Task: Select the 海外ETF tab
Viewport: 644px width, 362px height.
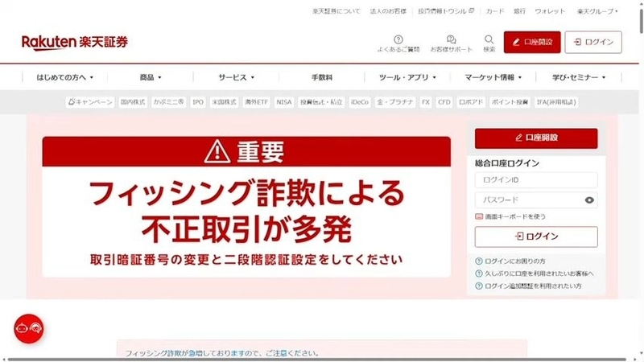Action: click(256, 102)
